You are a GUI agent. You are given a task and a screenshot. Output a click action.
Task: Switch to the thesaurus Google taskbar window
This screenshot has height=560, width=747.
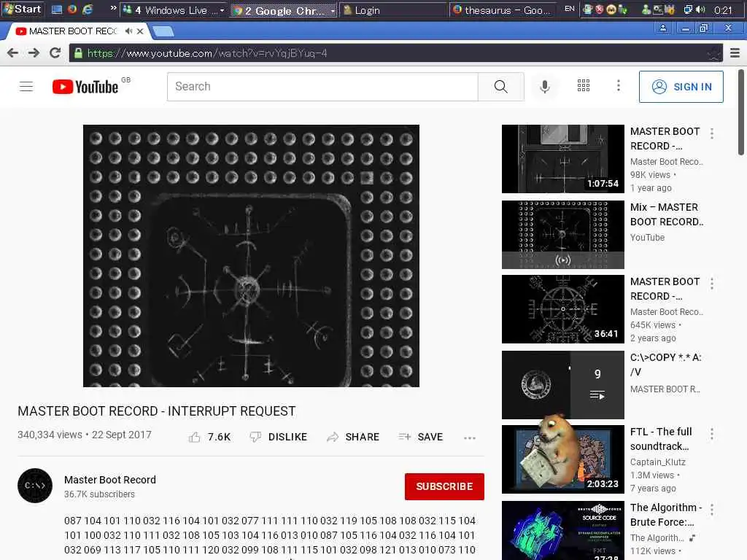(505, 10)
